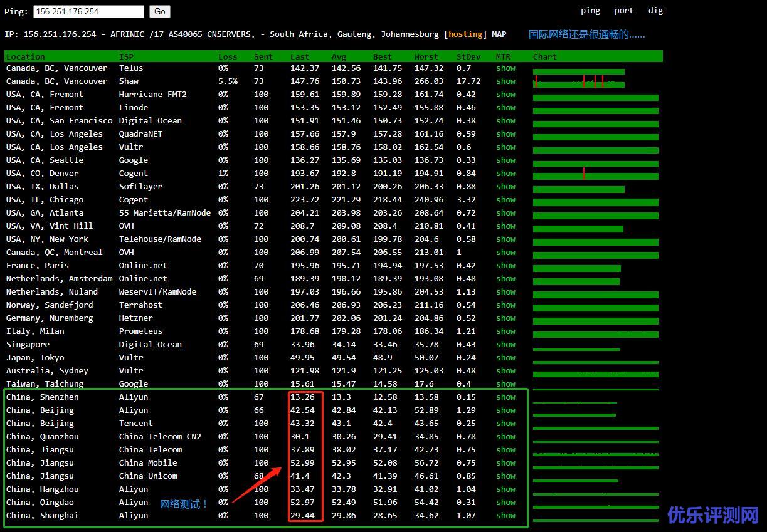Show MTR for Paris Online.net row

(505, 266)
